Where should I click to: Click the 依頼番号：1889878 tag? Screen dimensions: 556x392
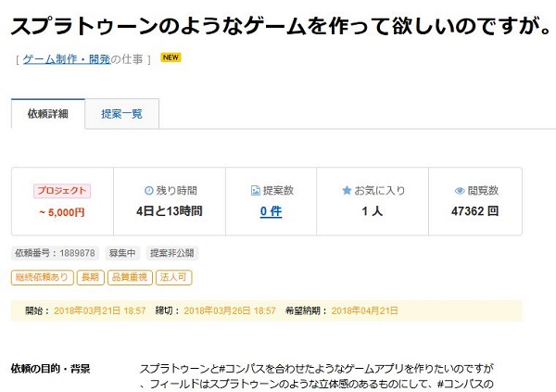pyautogui.click(x=55, y=253)
